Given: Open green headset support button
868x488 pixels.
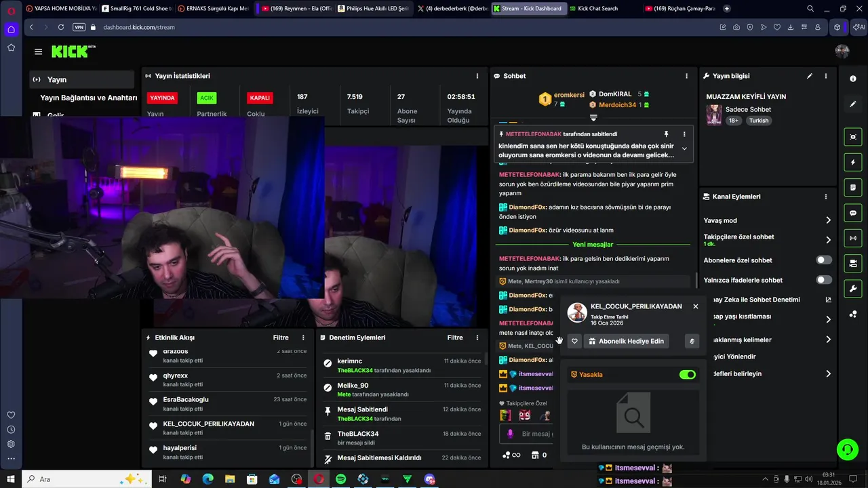Looking at the screenshot, I should pos(847,449).
